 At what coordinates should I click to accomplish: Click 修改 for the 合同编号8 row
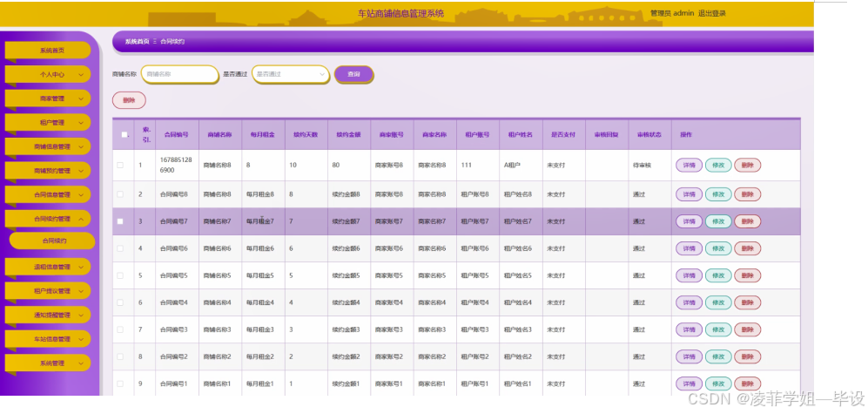coord(718,194)
